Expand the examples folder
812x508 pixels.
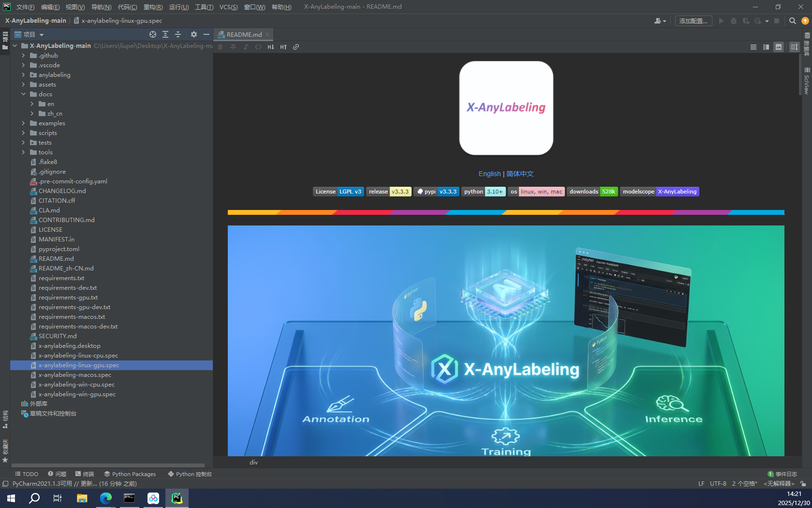pyautogui.click(x=23, y=123)
